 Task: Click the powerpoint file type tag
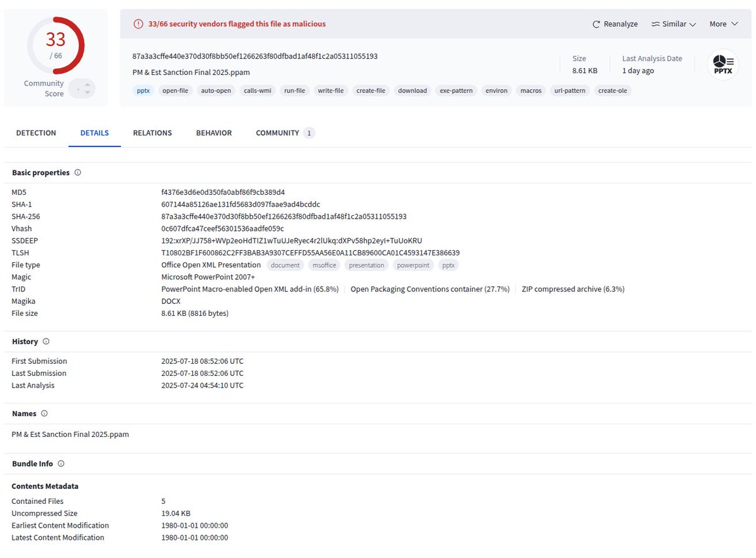[414, 265]
